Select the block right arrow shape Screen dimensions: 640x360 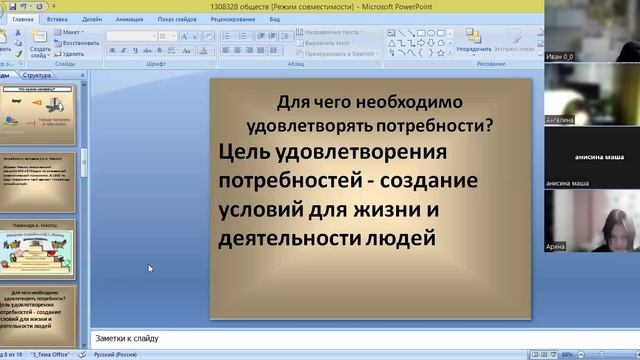pyautogui.click(x=421, y=43)
